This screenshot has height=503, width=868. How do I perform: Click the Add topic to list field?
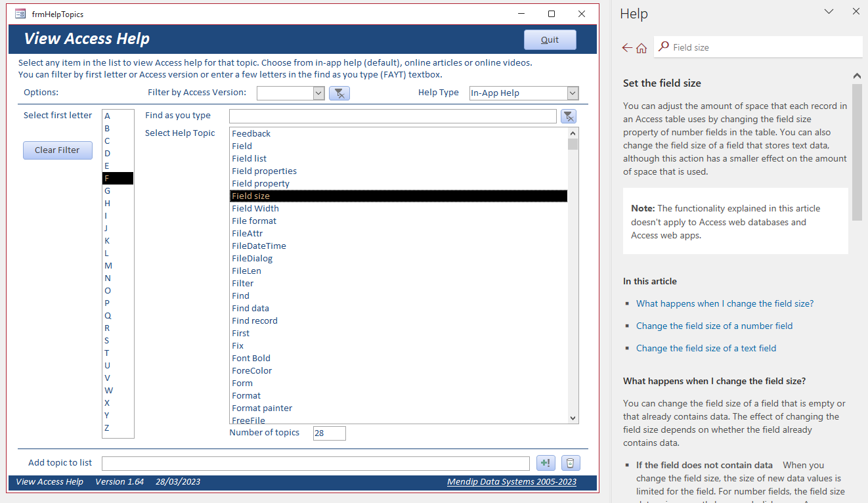click(316, 464)
